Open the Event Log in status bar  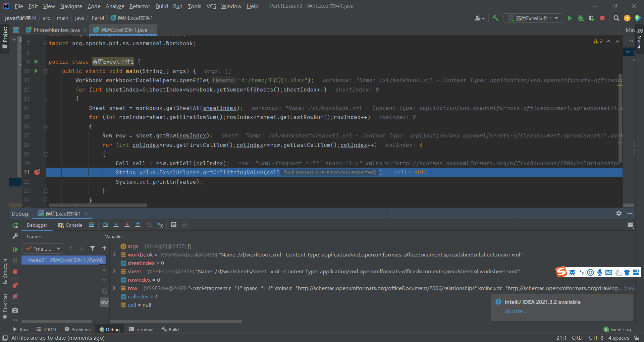[620, 329]
